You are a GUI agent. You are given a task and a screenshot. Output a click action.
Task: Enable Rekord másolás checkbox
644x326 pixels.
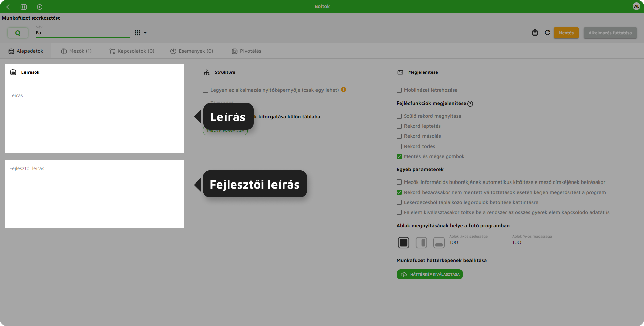pos(399,136)
